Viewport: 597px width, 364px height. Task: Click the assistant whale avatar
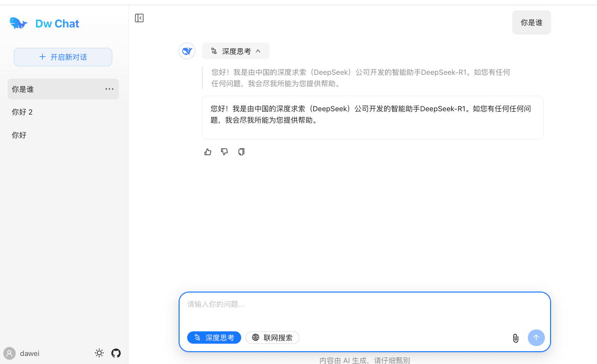tap(187, 51)
